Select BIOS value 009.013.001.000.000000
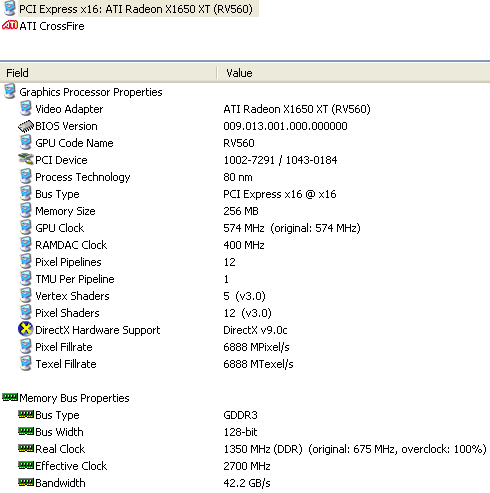490x493 pixels. pyautogui.click(x=285, y=126)
